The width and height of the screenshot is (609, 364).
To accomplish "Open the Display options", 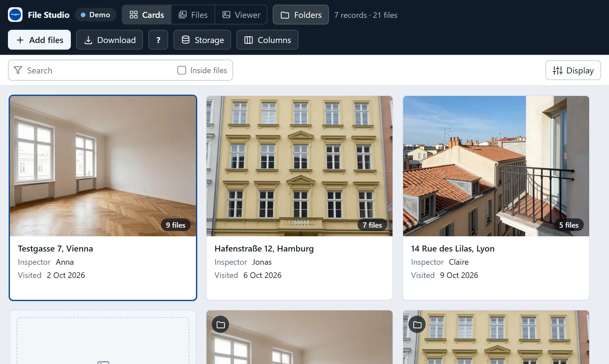I will click(x=573, y=70).
